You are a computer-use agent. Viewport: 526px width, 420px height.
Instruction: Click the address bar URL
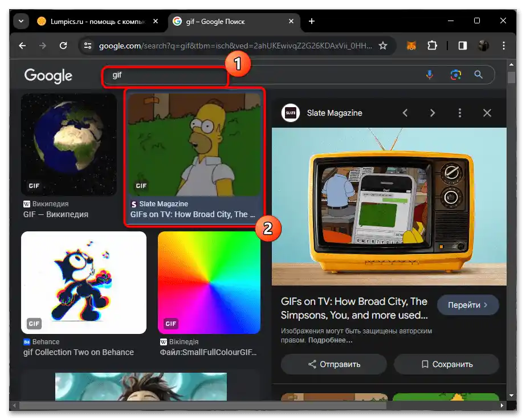tap(235, 46)
